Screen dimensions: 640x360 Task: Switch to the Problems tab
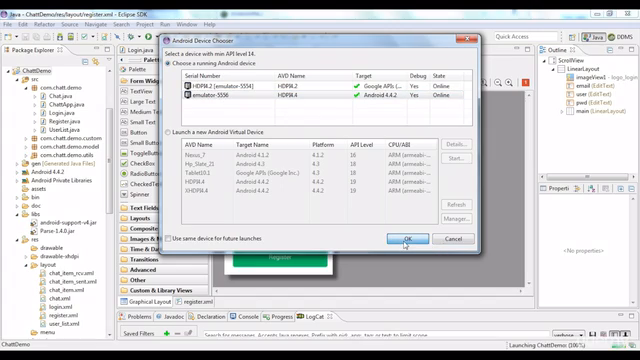(135, 316)
